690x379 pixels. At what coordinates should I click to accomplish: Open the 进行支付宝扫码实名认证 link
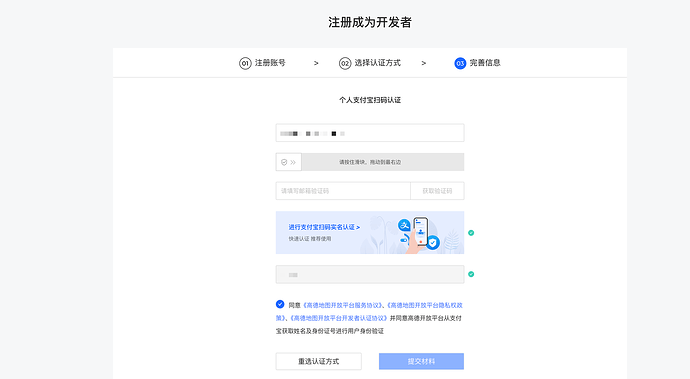324,227
